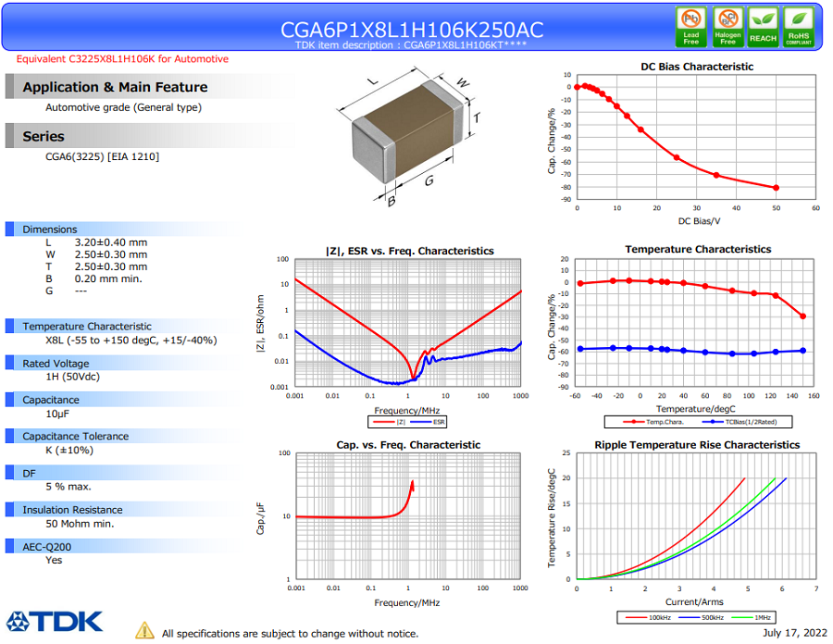The width and height of the screenshot is (833, 644).
Task: Click the Application & Main Feature heading
Action: [115, 87]
